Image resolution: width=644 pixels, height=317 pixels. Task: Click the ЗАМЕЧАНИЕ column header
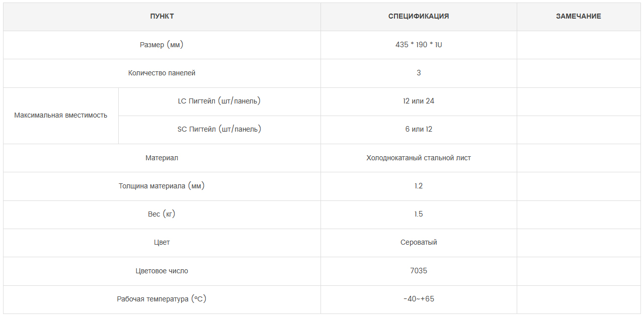pyautogui.click(x=579, y=16)
